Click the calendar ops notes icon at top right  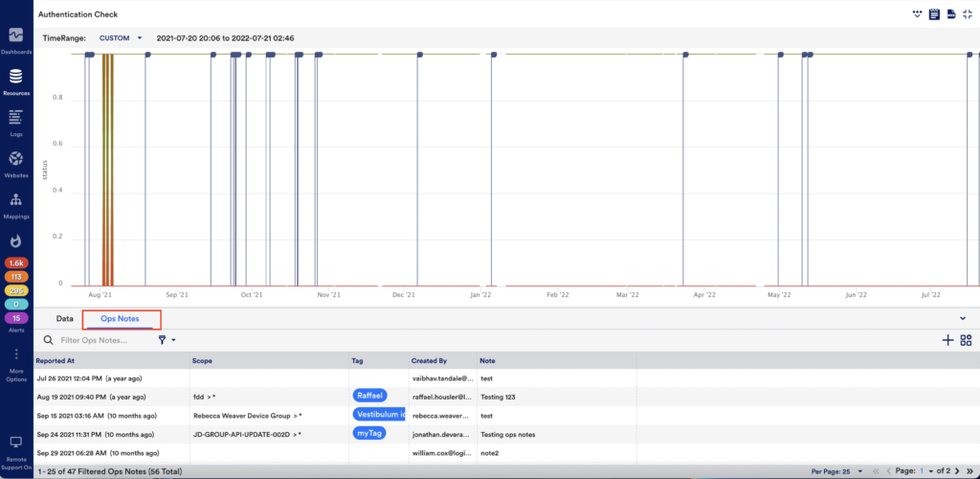coord(935,13)
